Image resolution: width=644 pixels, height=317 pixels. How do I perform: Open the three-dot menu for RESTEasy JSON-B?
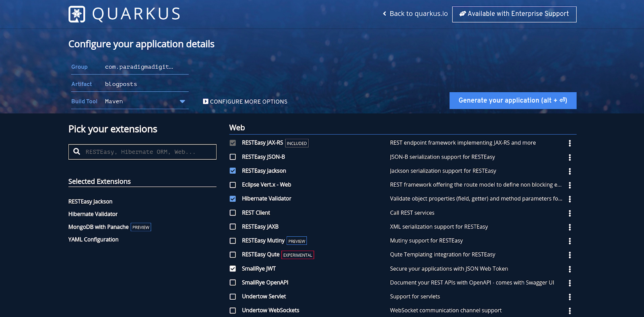pyautogui.click(x=570, y=157)
